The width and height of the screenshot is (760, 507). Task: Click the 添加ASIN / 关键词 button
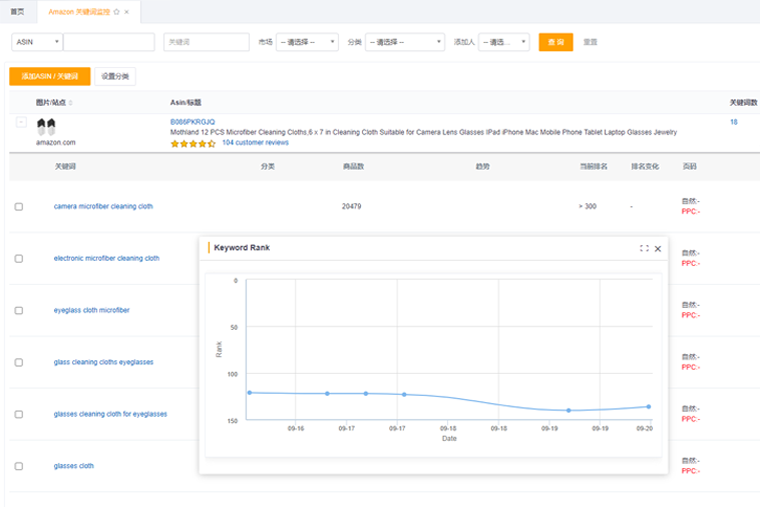(50, 77)
